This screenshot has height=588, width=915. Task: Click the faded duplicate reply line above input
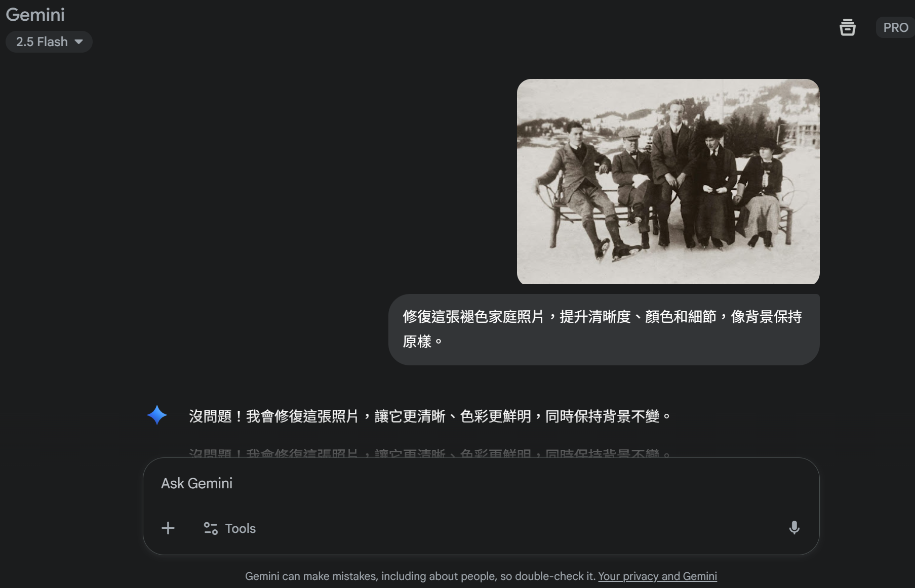(x=430, y=453)
